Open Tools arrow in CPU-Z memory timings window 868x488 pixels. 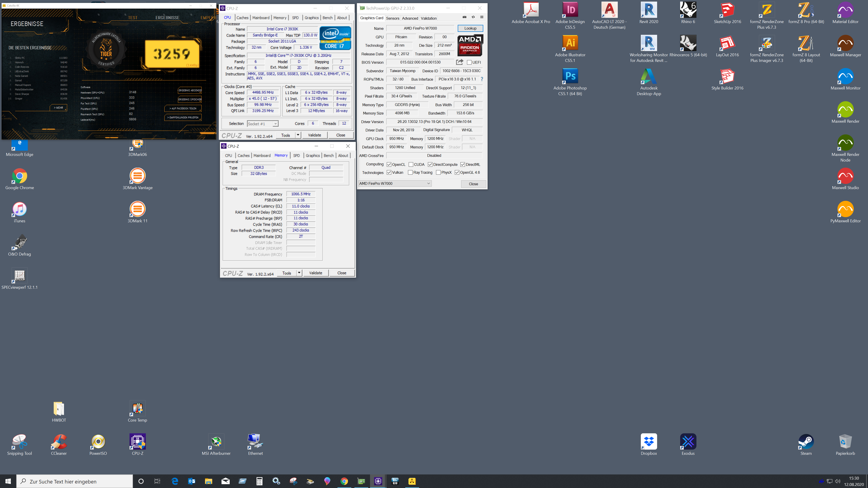pos(299,273)
